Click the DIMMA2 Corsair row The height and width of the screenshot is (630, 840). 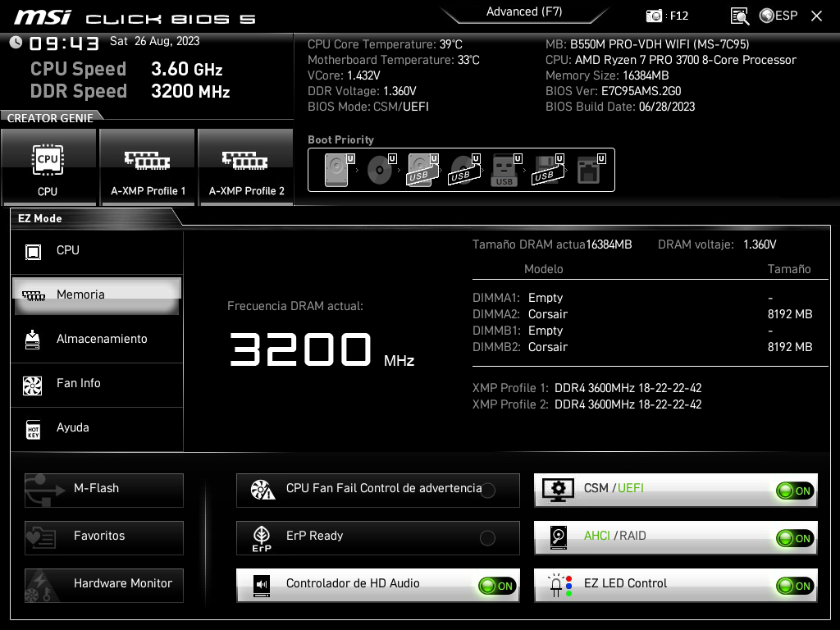pos(642,314)
